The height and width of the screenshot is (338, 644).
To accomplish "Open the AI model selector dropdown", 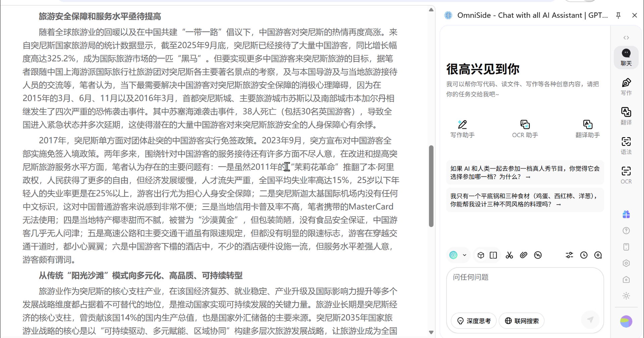I will coord(458,255).
